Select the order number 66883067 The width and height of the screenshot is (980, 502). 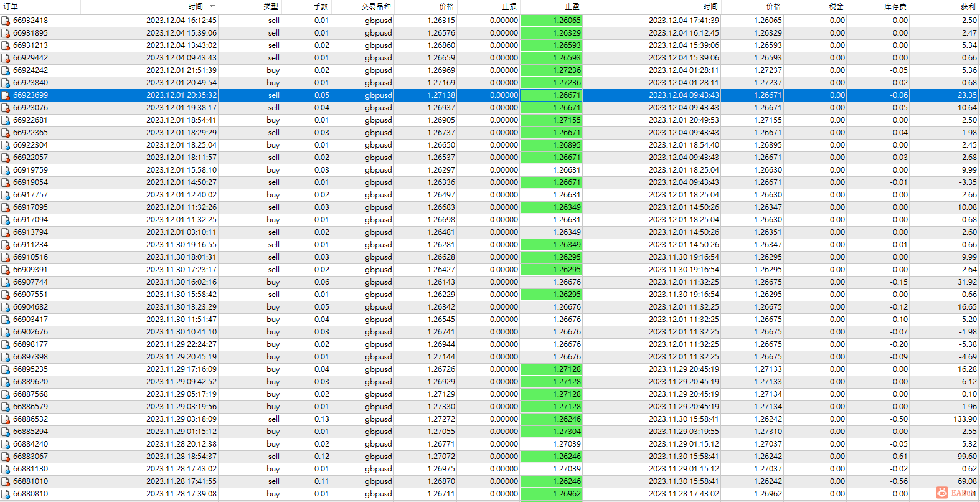pos(31,457)
